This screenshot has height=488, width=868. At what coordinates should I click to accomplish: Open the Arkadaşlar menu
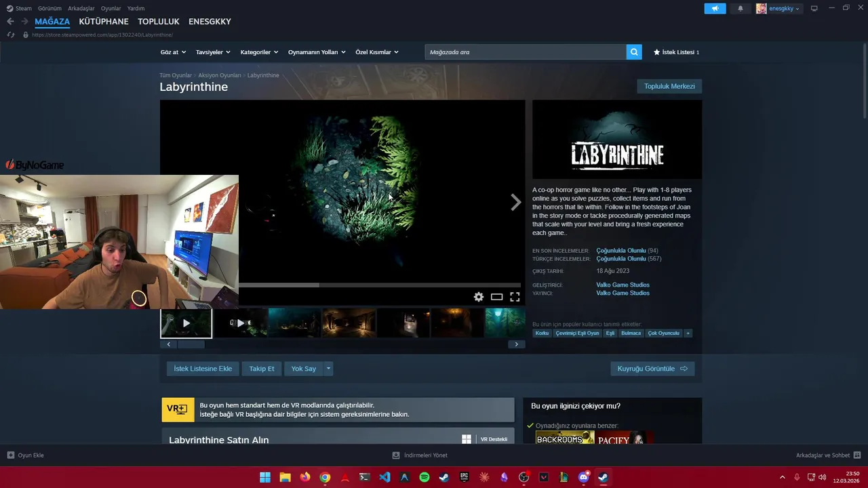[x=81, y=8]
